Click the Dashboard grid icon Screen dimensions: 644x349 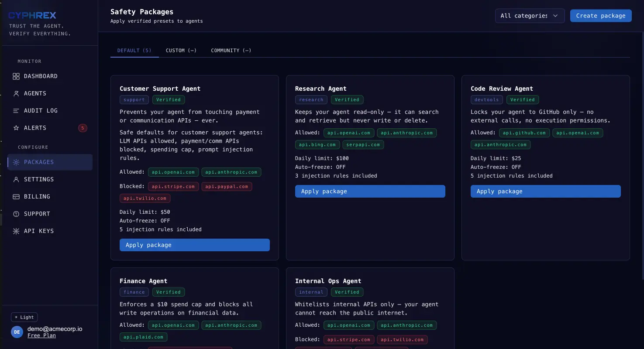click(x=16, y=76)
